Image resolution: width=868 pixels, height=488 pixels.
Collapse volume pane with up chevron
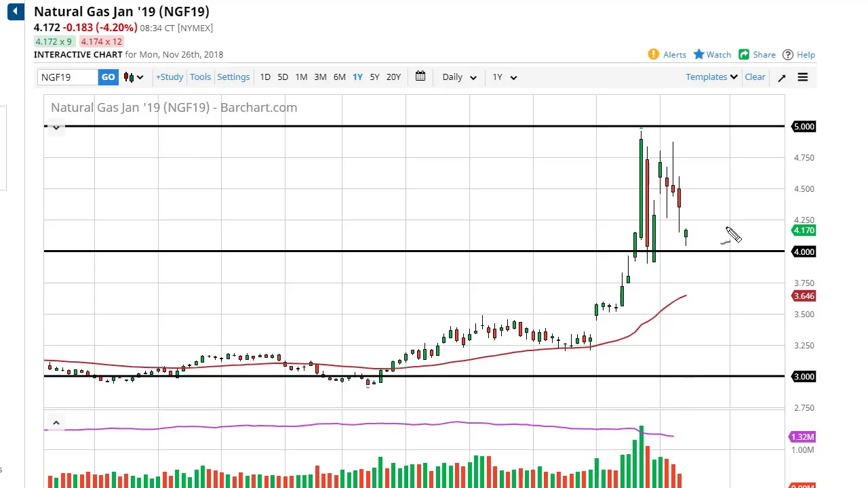[56, 423]
